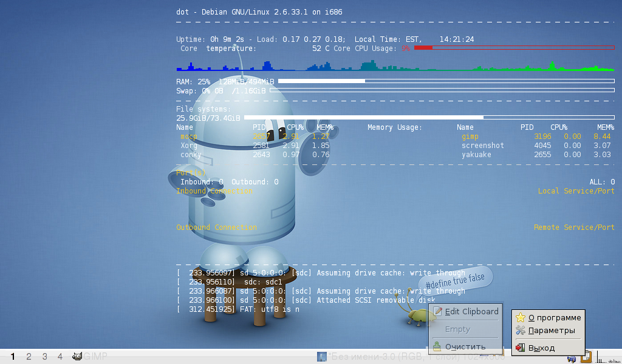The width and height of the screenshot is (622, 364).
Task: Click the 'Port(s)' heading
Action: [x=191, y=173]
